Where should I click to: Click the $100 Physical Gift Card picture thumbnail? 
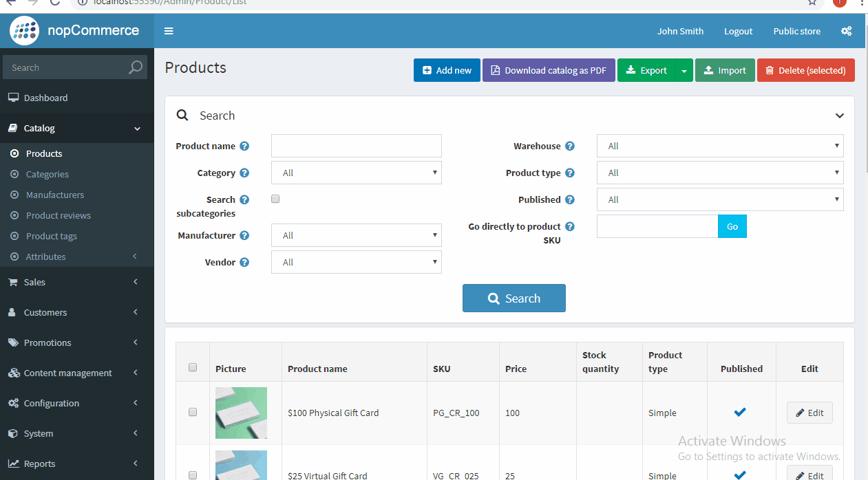[241, 413]
